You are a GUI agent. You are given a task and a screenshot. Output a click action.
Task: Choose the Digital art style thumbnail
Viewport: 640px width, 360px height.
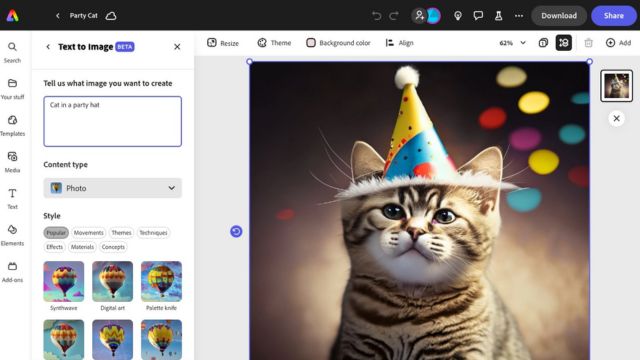coord(113,281)
